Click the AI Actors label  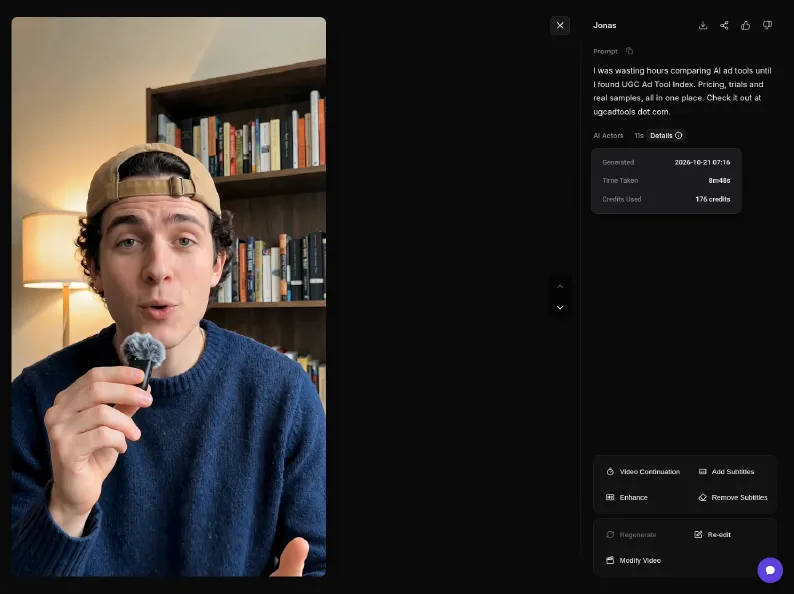(608, 136)
